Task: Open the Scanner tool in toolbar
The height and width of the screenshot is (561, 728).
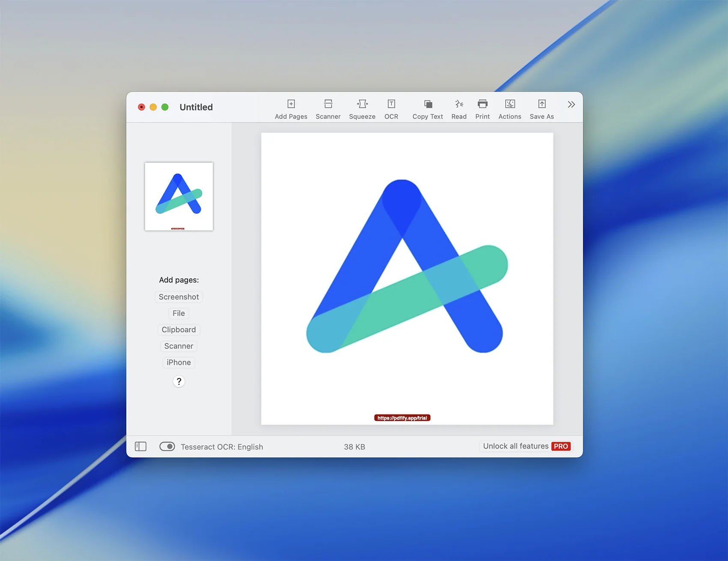Action: (328, 104)
